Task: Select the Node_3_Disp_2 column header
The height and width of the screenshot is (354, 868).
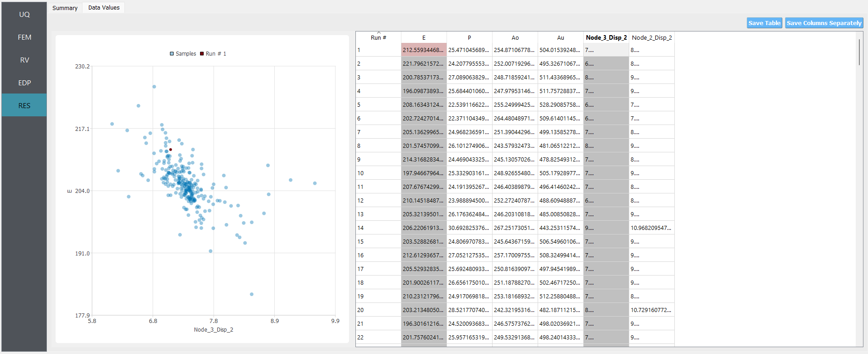Action: point(606,37)
